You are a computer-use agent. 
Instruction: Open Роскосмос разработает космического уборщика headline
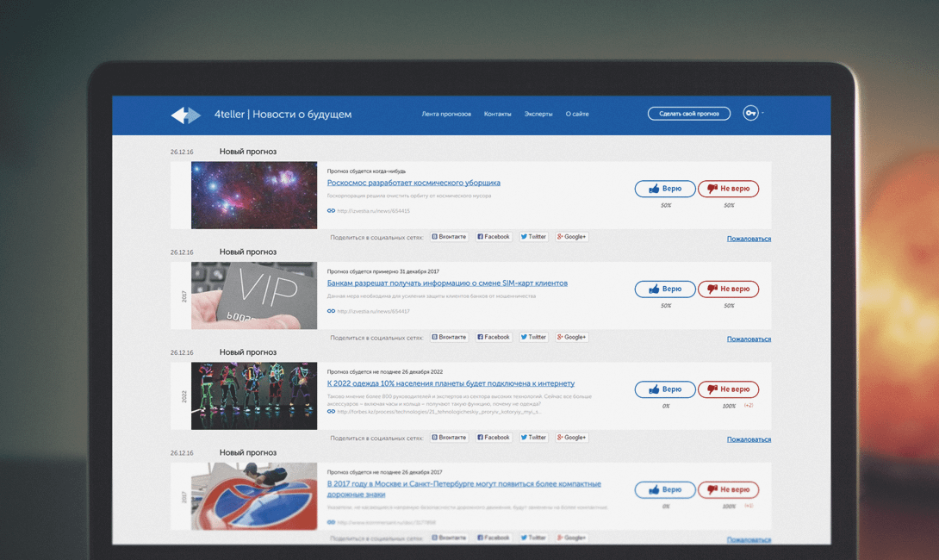coord(414,183)
